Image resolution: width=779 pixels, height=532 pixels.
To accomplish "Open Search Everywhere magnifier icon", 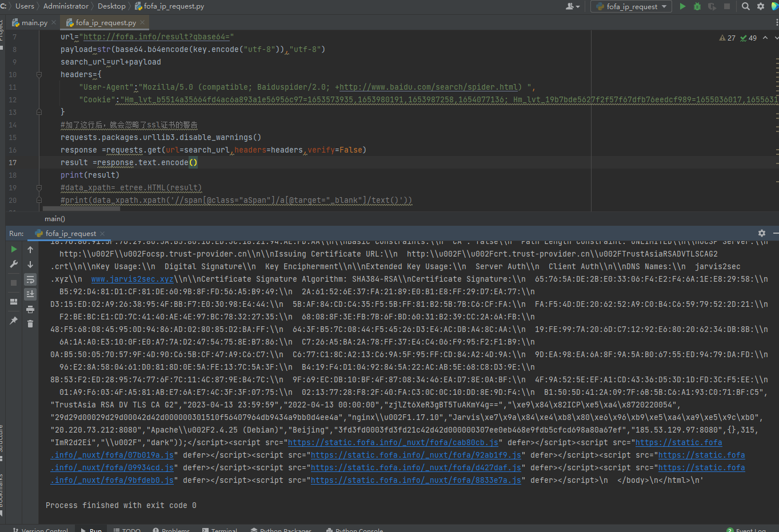I will click(746, 6).
